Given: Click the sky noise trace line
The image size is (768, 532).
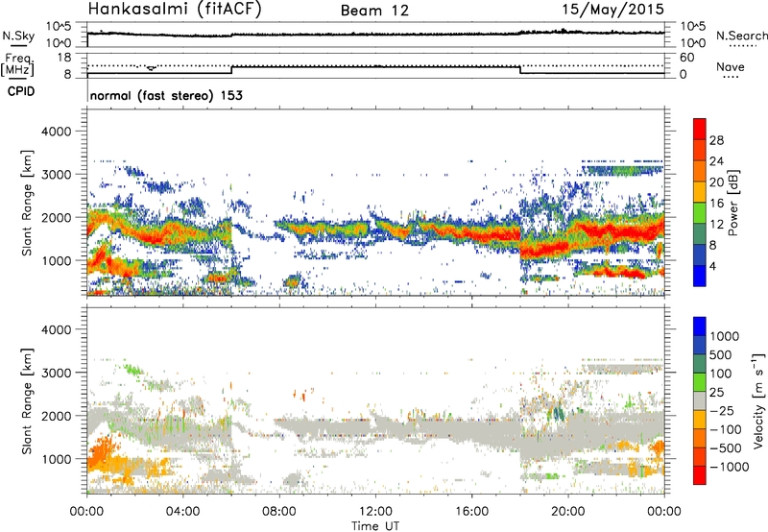Looking at the screenshot, I should (375, 34).
